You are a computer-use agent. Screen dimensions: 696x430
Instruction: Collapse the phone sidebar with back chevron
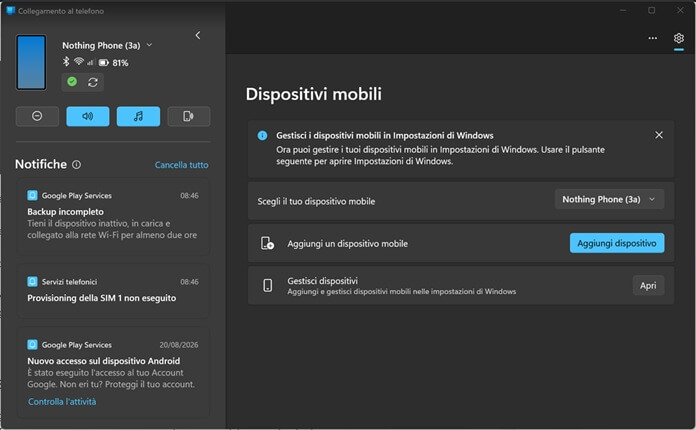(x=198, y=36)
